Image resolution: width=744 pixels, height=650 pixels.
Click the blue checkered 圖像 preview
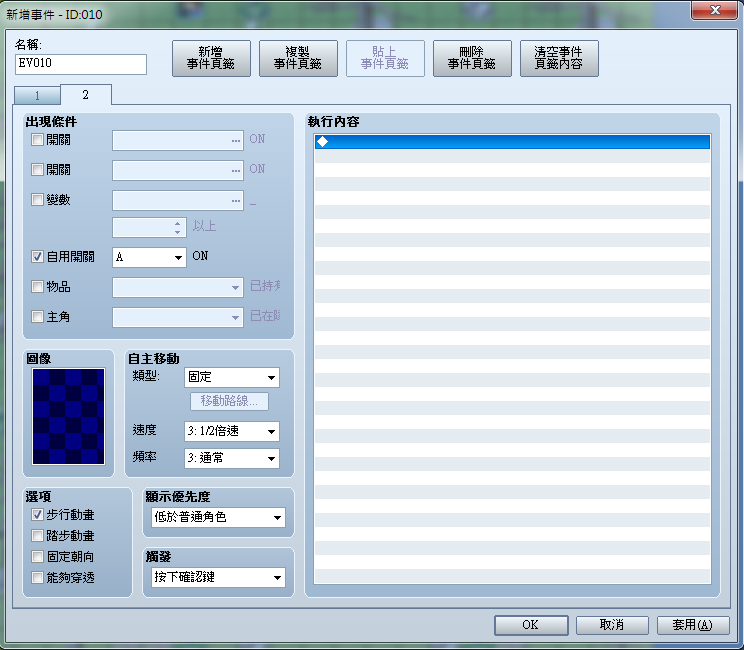[x=68, y=416]
